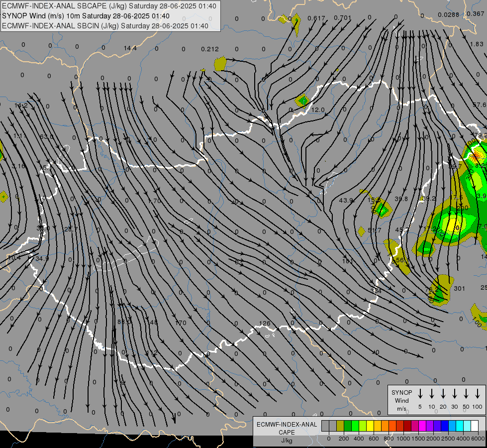
Task: Click the '170' grid value on map
Action: click(x=181, y=323)
